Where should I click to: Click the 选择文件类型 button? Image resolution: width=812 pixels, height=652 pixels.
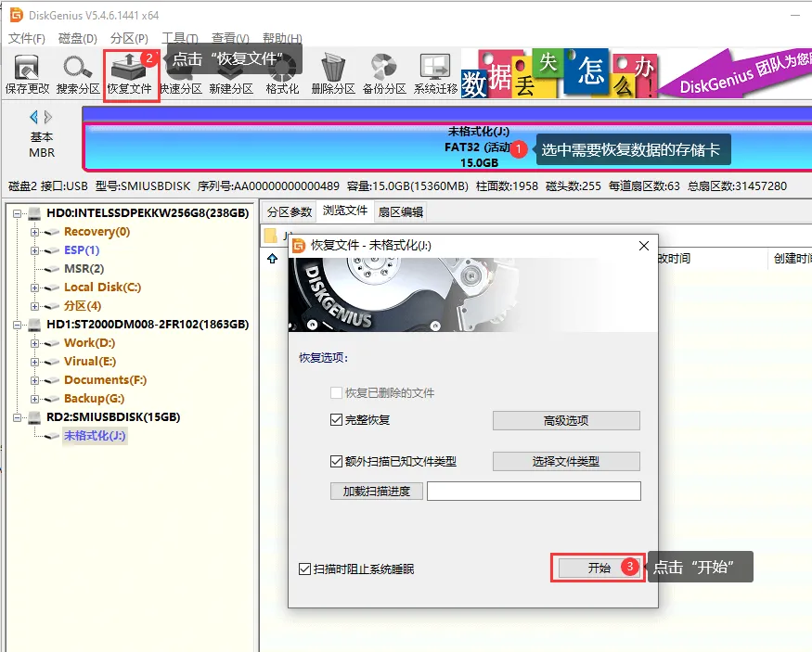[x=566, y=461]
